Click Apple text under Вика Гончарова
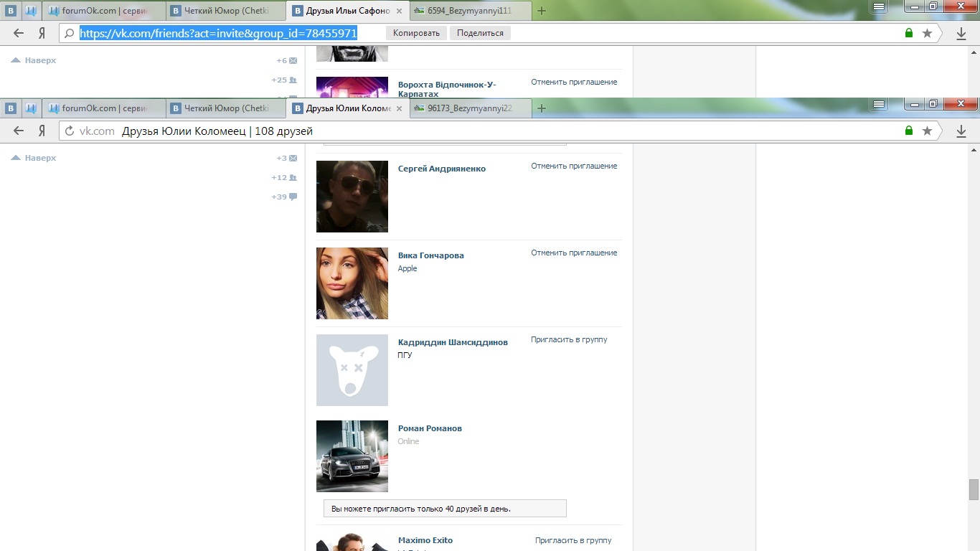Viewport: 980px width, 551px height. click(407, 268)
